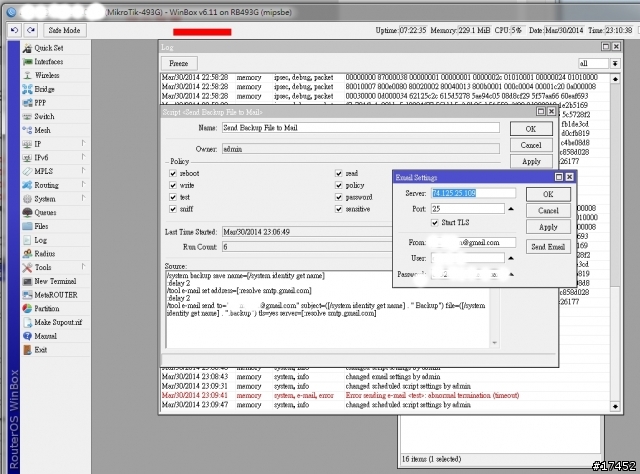The image size is (640, 474).
Task: Click the Server address field
Action: click(x=473, y=193)
